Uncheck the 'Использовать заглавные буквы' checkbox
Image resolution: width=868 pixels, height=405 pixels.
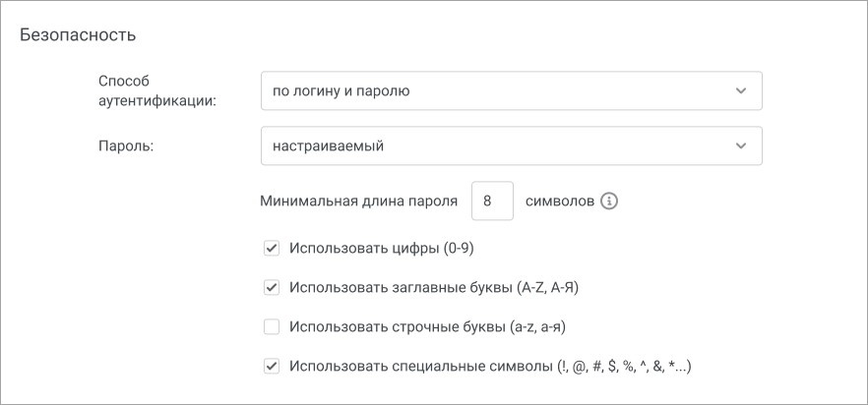272,288
